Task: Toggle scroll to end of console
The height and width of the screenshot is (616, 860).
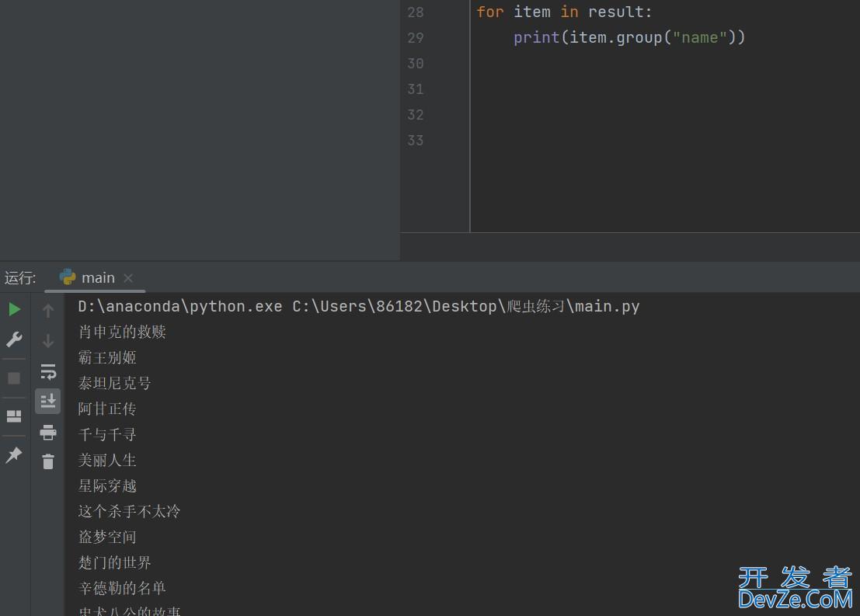Action: (x=48, y=401)
